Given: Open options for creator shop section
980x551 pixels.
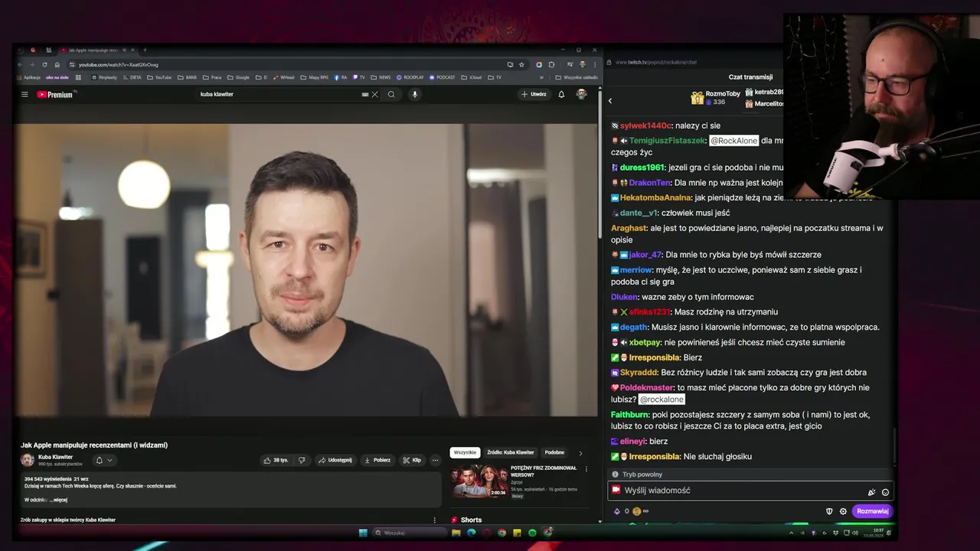Looking at the screenshot, I should 435,520.
